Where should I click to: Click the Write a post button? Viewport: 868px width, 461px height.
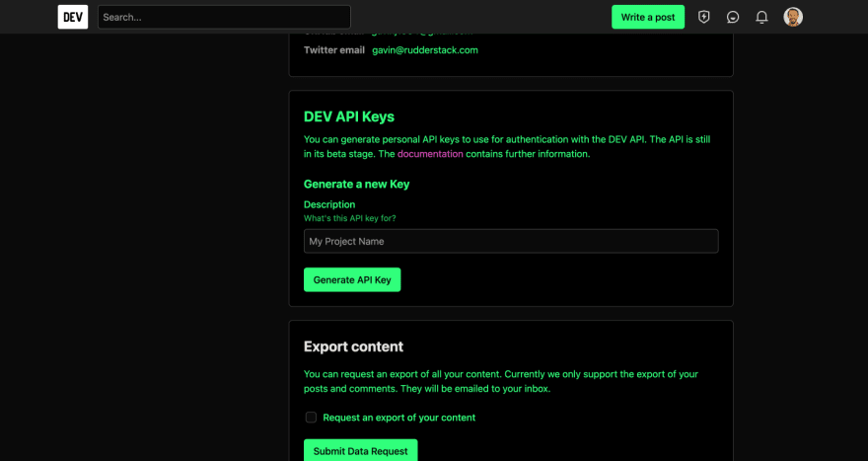(x=647, y=17)
